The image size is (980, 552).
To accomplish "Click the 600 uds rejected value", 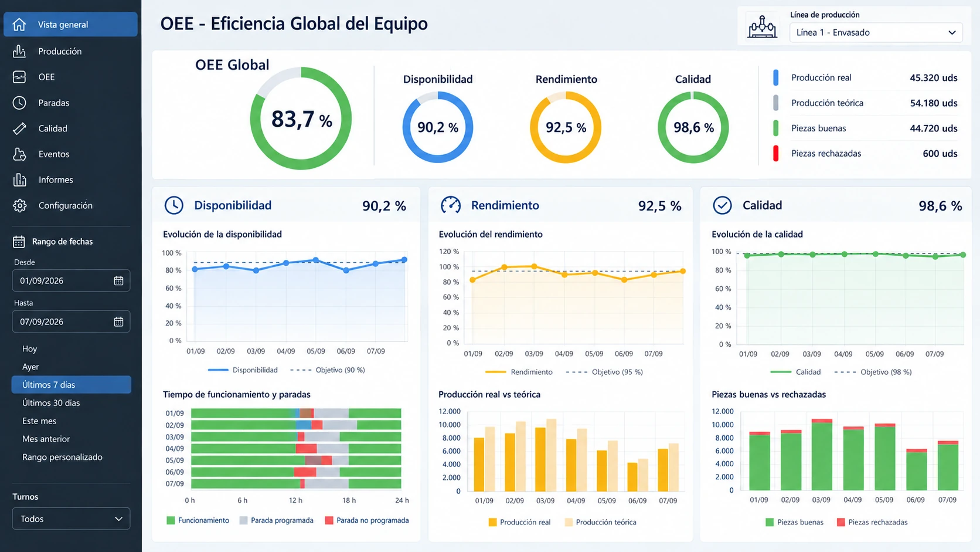I will [x=940, y=153].
